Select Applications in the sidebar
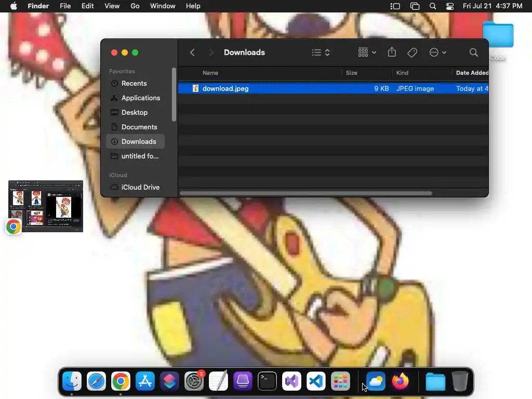This screenshot has width=532, height=399. pyautogui.click(x=135, y=98)
